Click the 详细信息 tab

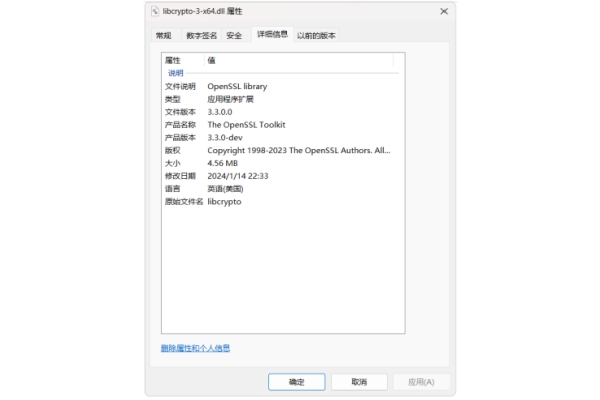coord(272,34)
